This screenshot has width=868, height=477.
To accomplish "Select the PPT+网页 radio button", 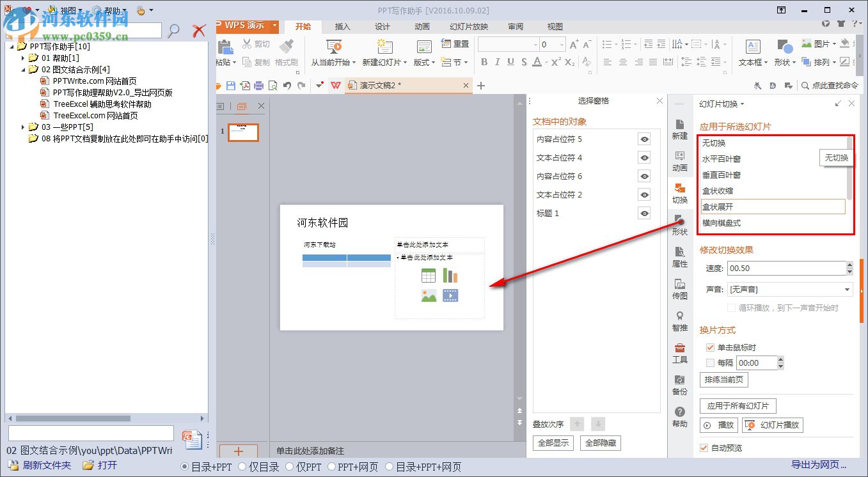I will pos(332,467).
